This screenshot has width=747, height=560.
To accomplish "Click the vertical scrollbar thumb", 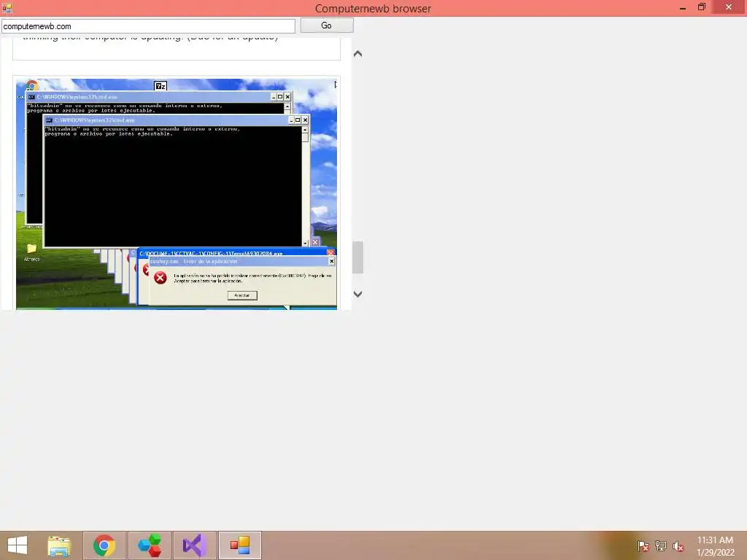I will (x=357, y=257).
